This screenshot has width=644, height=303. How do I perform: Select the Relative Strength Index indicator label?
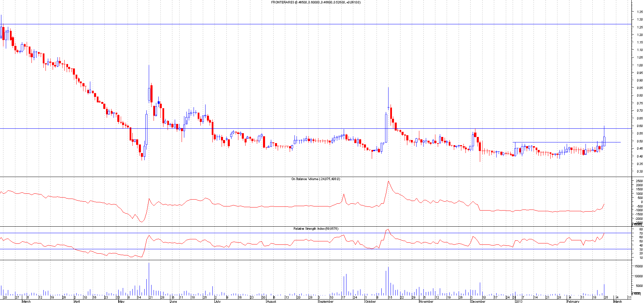click(x=315, y=229)
